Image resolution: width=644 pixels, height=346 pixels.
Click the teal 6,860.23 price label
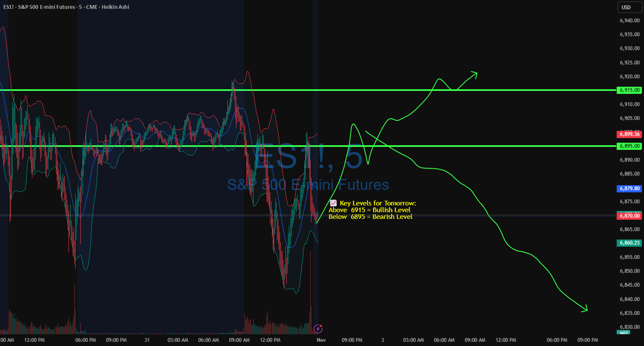629,243
